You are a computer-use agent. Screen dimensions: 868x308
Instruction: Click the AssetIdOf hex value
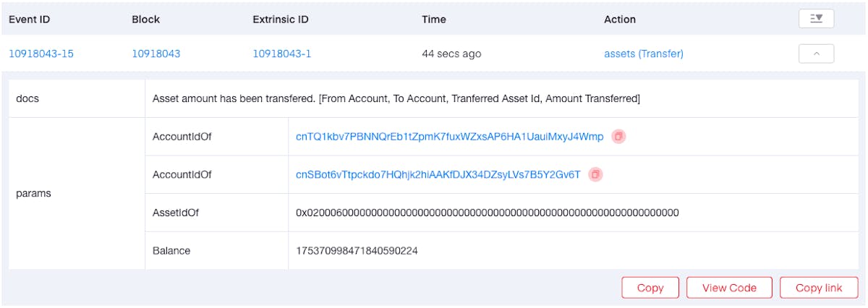[487, 213]
